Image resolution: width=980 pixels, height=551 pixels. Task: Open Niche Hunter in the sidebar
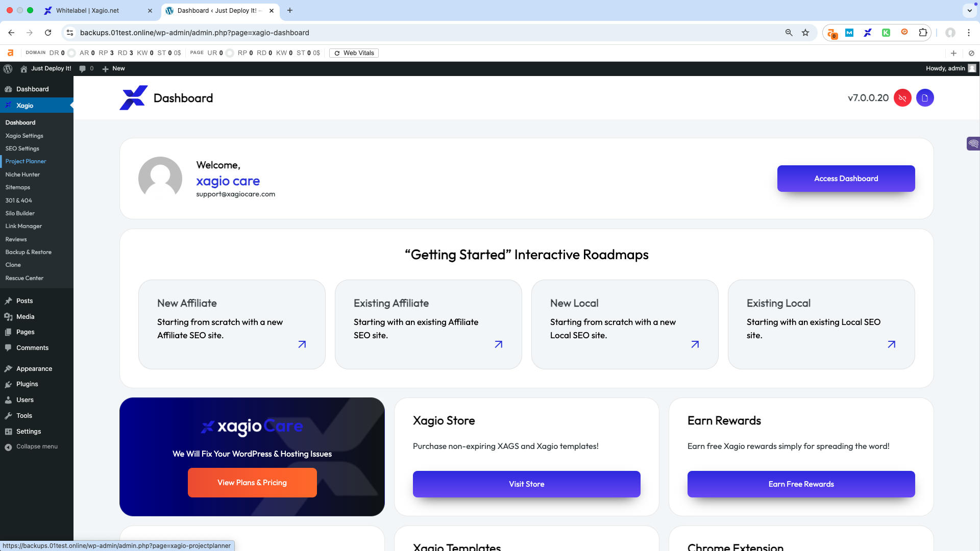coord(22,174)
